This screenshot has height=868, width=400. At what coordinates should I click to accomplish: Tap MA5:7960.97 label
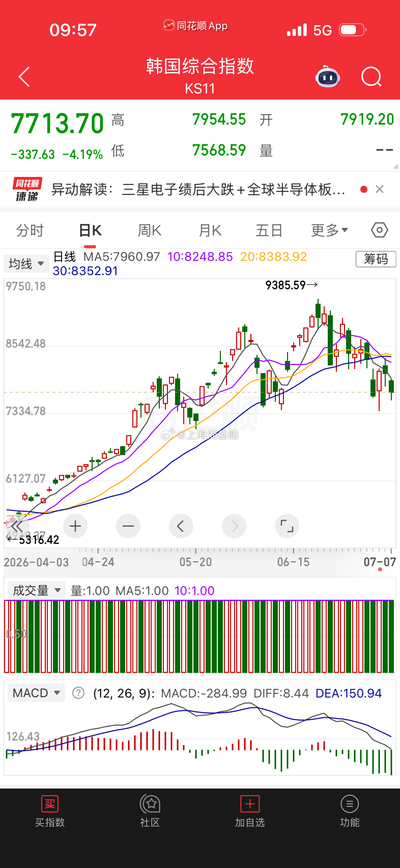click(x=122, y=256)
